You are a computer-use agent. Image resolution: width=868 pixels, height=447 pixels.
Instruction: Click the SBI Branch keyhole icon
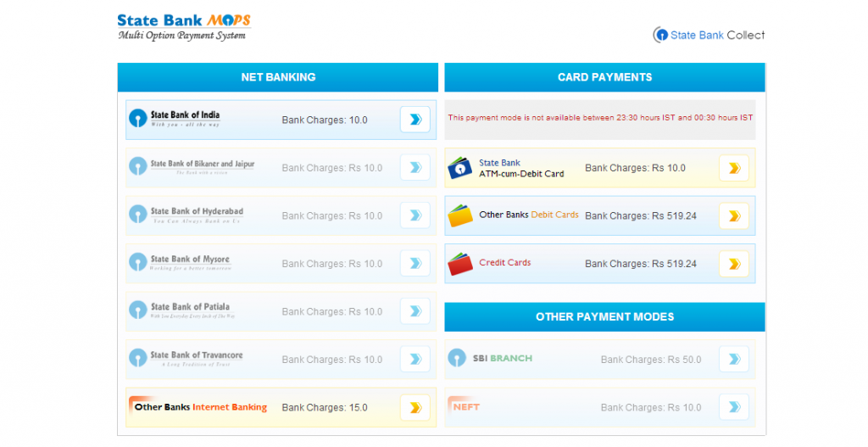(x=457, y=358)
